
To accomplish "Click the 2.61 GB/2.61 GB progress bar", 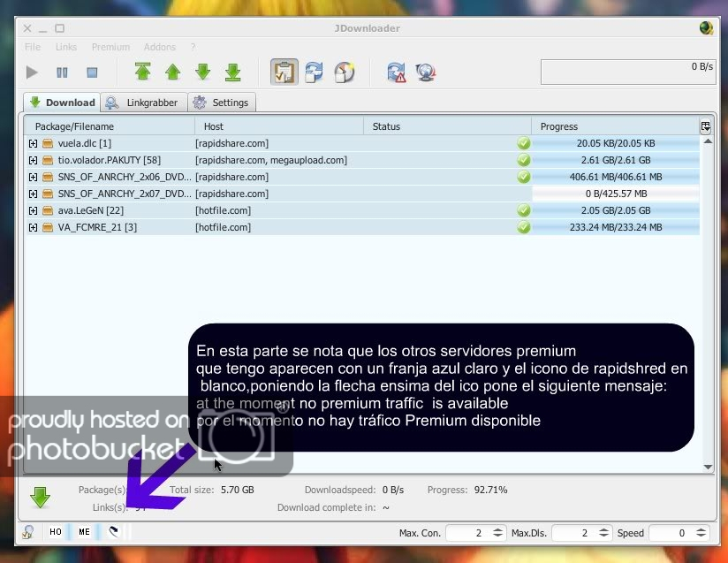I will tap(616, 160).
